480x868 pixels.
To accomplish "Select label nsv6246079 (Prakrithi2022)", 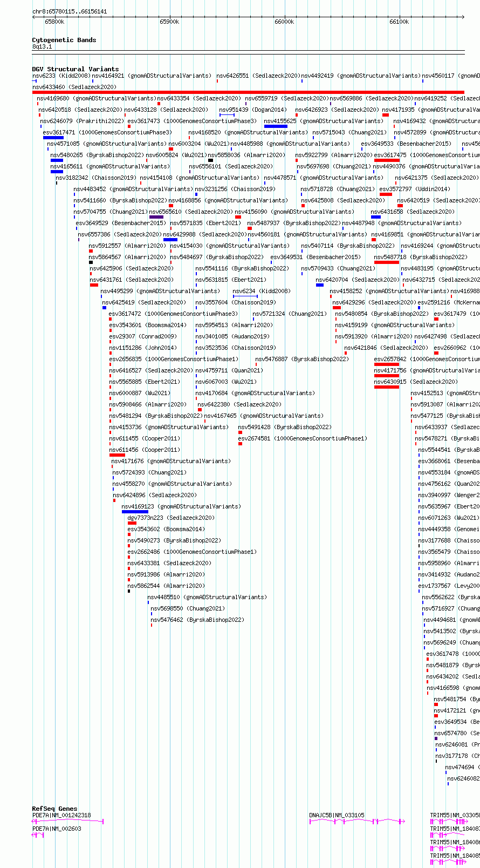I will point(82,121).
